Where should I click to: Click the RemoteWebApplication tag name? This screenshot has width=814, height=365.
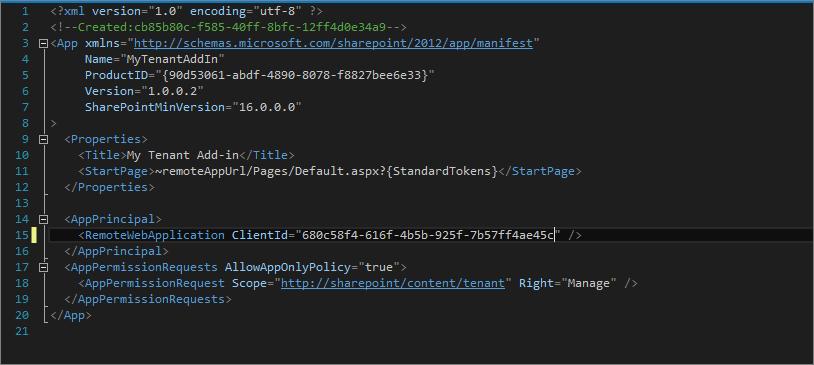click(155, 235)
